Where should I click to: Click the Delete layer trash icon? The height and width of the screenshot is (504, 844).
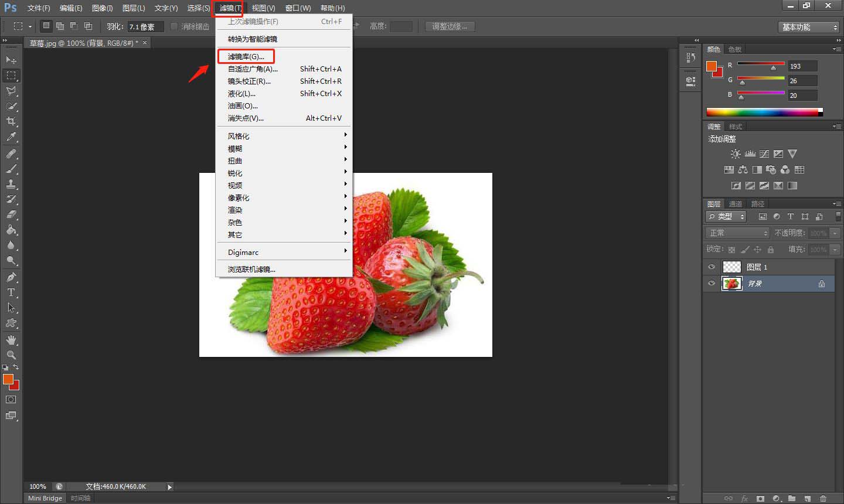pos(823,498)
